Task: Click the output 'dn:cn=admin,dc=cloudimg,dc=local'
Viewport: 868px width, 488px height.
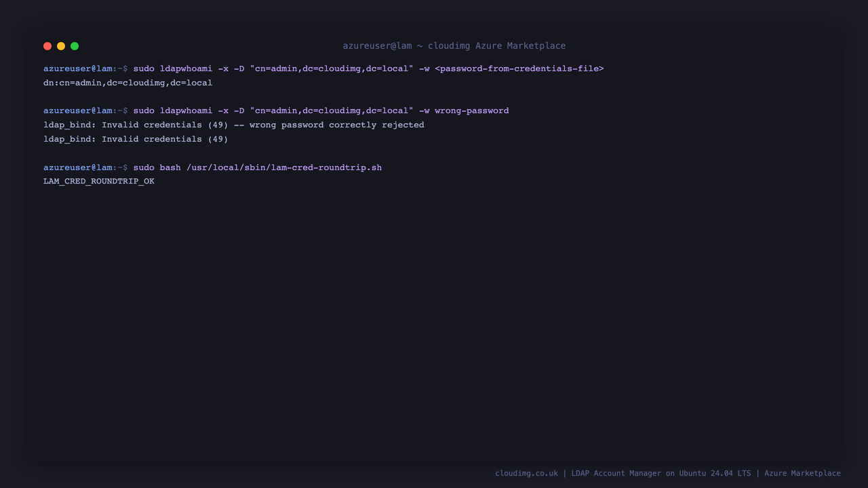Action: click(x=128, y=83)
